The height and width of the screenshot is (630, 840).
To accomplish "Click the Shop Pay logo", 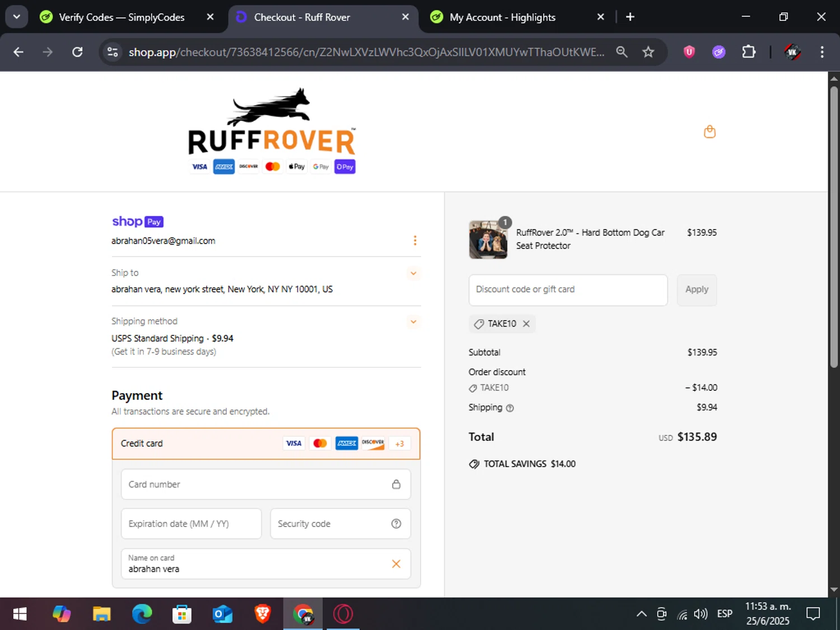I will point(137,222).
